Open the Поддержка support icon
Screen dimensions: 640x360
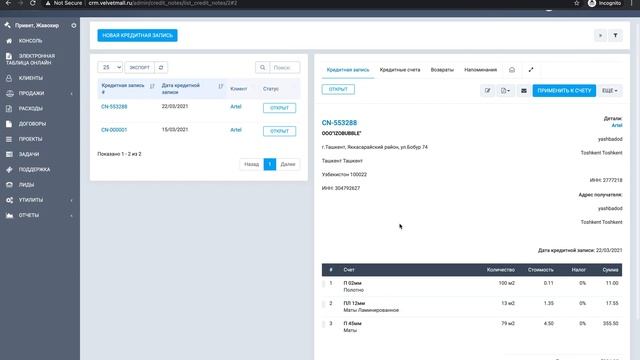(x=9, y=170)
